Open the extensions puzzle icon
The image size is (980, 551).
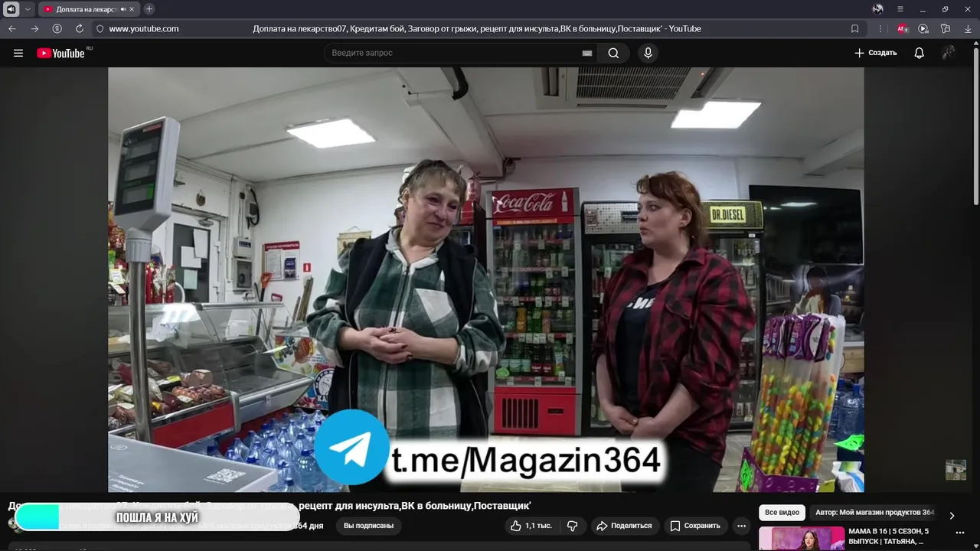tap(946, 28)
